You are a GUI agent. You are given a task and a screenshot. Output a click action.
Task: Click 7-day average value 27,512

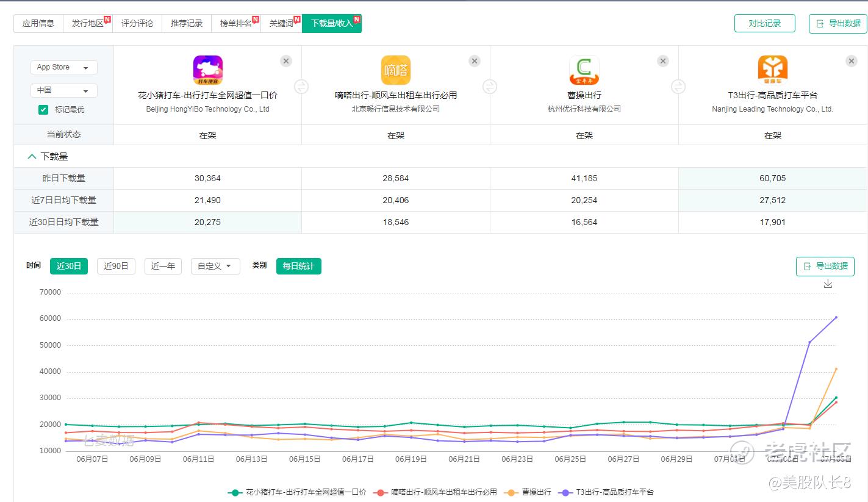coord(773,200)
